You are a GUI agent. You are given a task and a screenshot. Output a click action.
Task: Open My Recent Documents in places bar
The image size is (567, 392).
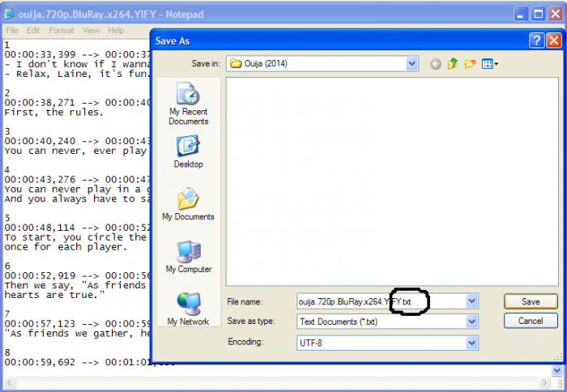click(189, 104)
